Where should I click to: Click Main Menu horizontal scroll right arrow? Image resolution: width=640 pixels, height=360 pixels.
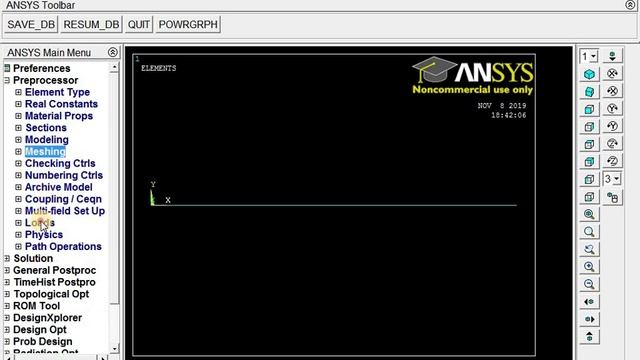103,358
